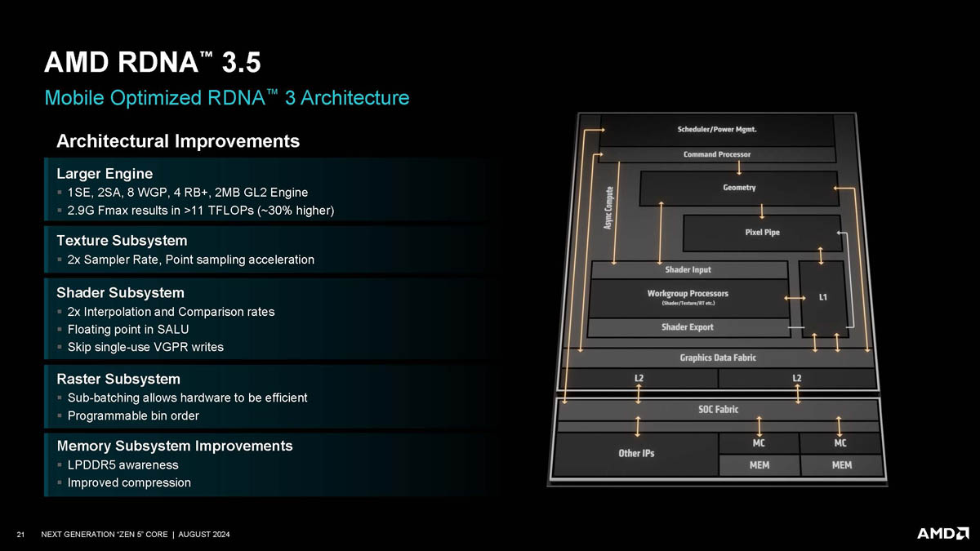Select the Raster Subsystem heading
This screenshot has width=980, height=551.
pos(118,379)
